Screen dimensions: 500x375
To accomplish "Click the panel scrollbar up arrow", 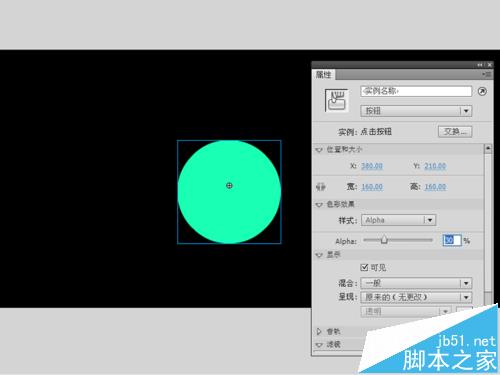I will pos(488,148).
